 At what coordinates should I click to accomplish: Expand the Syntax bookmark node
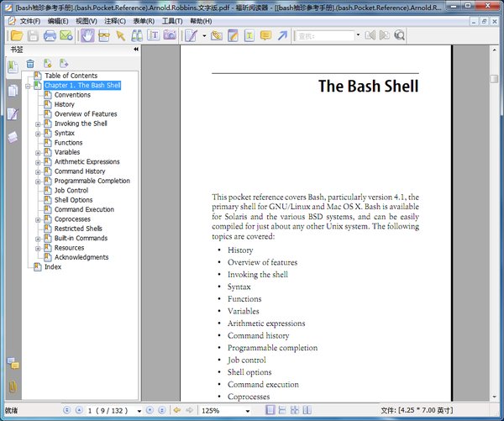pos(38,134)
